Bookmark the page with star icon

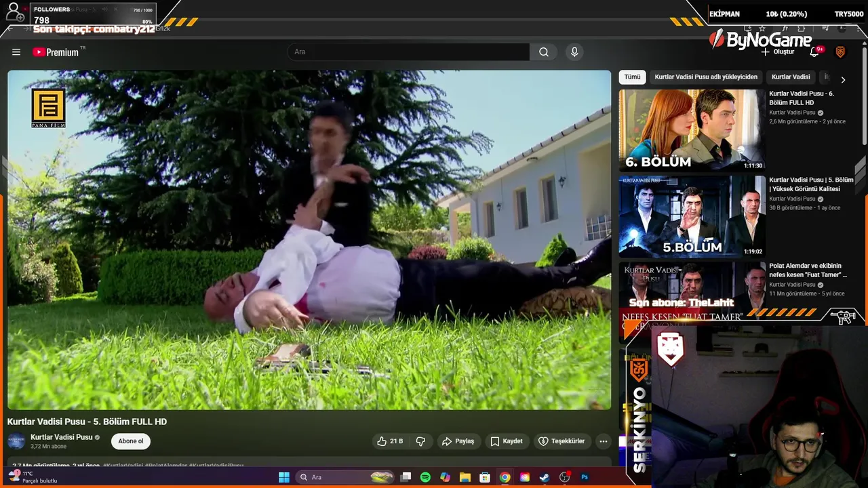pyautogui.click(x=763, y=28)
